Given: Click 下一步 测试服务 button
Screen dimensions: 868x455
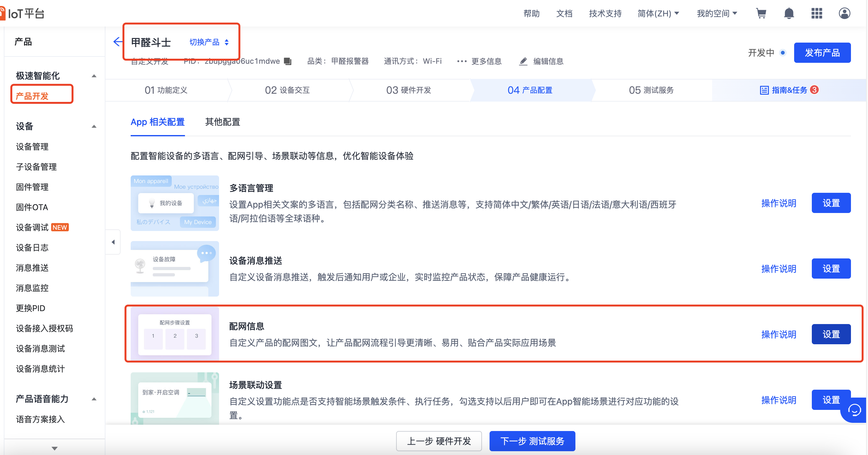Looking at the screenshot, I should pyautogui.click(x=532, y=441).
